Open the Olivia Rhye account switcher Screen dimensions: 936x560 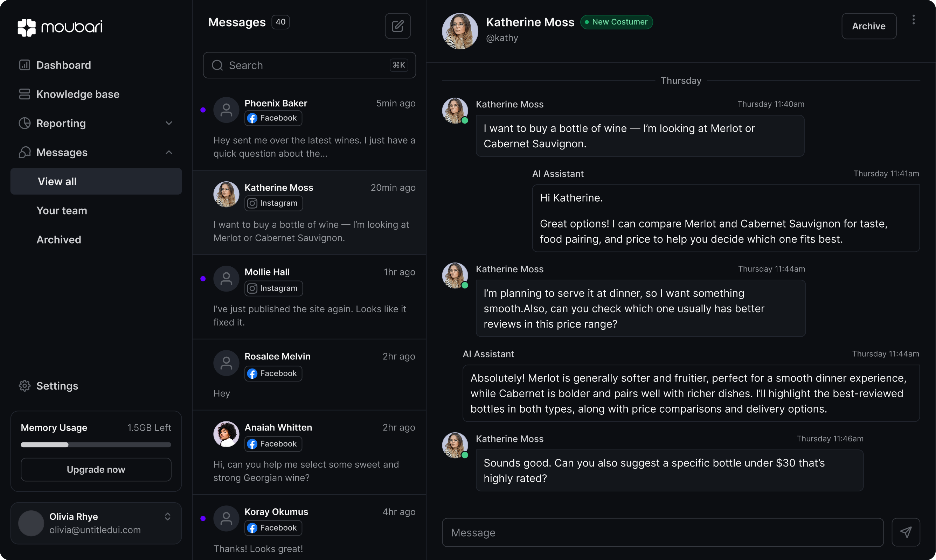[x=168, y=517]
